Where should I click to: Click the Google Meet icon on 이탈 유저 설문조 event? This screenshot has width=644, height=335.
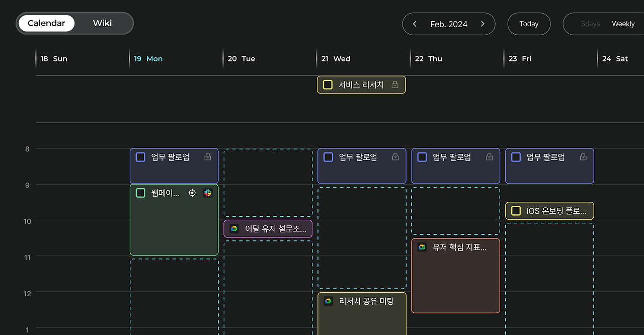tap(234, 229)
